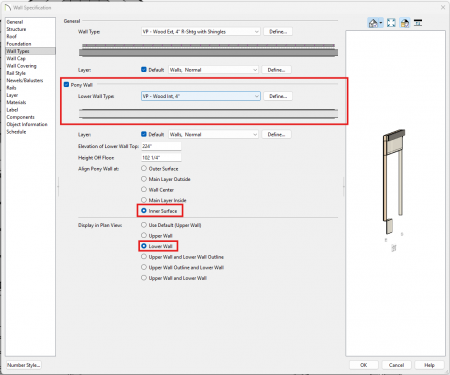Image resolution: width=450 pixels, height=375 pixels.
Task: Click the Lower Wall Type cross-section preview
Action: point(208,113)
